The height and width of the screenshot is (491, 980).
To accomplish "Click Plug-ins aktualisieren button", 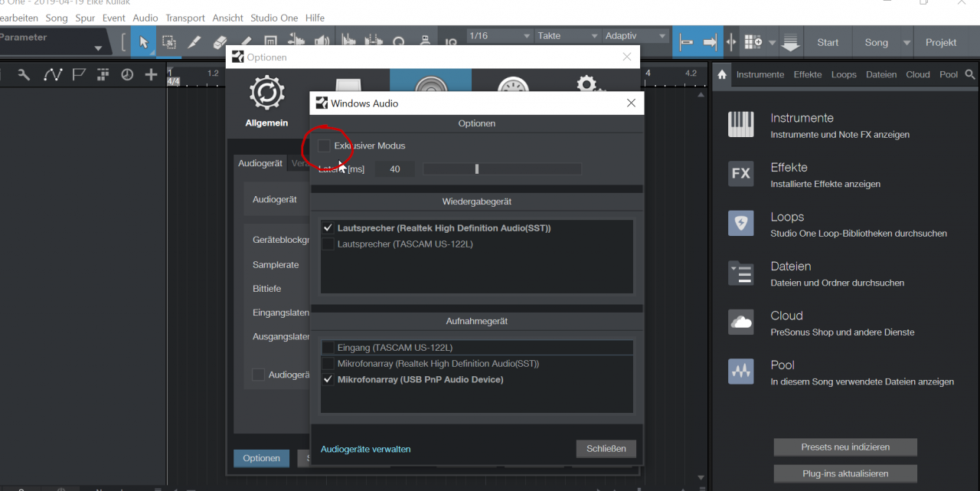I will pos(845,473).
